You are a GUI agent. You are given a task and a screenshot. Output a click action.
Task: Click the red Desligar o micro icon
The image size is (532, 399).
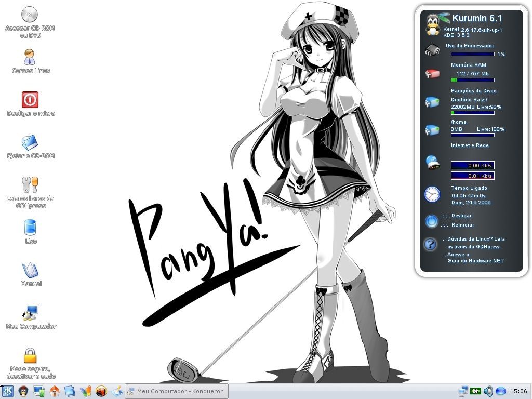30,100
